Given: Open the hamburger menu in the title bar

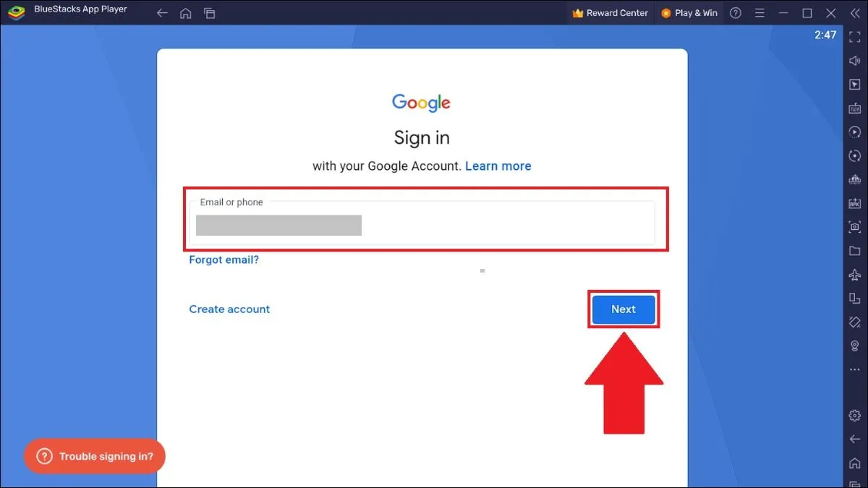Looking at the screenshot, I should click(758, 12).
